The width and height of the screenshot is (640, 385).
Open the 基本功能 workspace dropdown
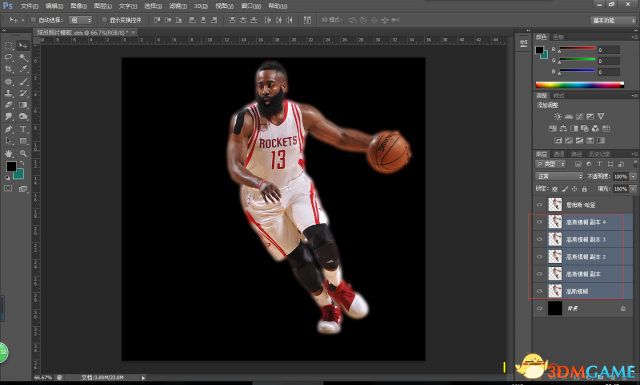[x=613, y=20]
